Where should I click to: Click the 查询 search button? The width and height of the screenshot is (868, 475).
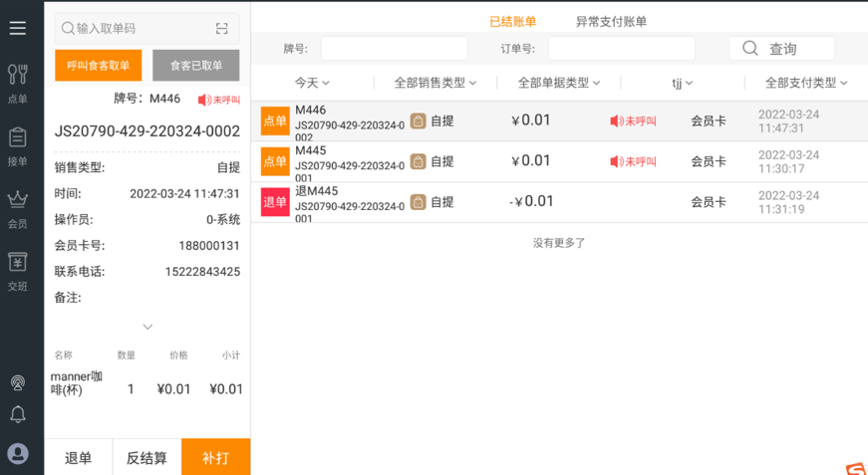click(x=781, y=49)
